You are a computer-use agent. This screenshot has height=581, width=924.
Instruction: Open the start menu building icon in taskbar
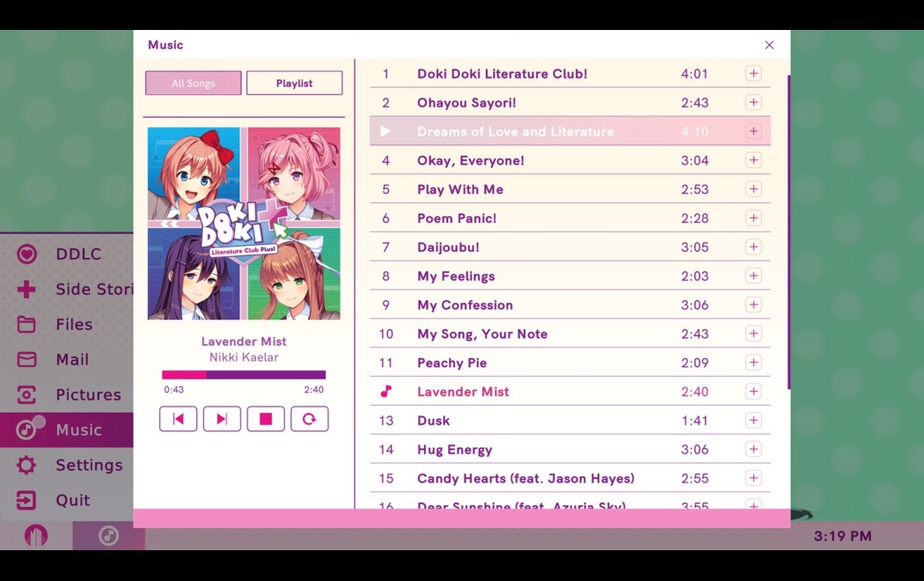[36, 535]
